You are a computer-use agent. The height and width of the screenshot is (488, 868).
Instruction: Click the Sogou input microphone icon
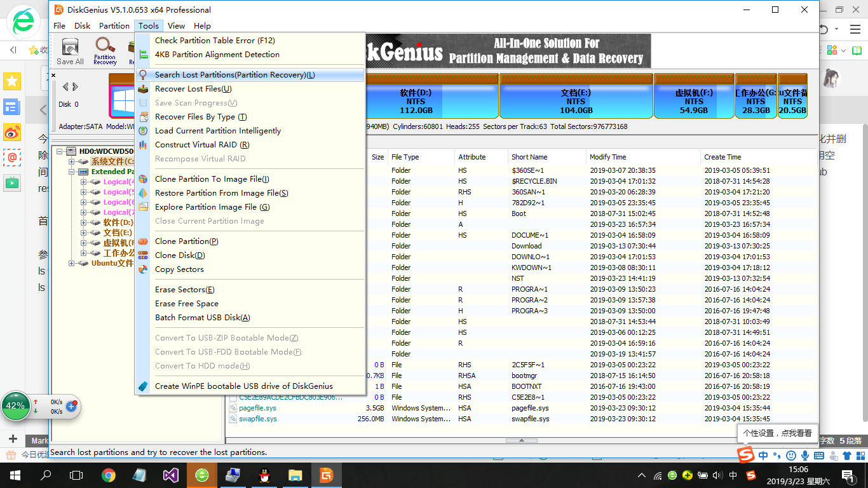[x=804, y=456]
